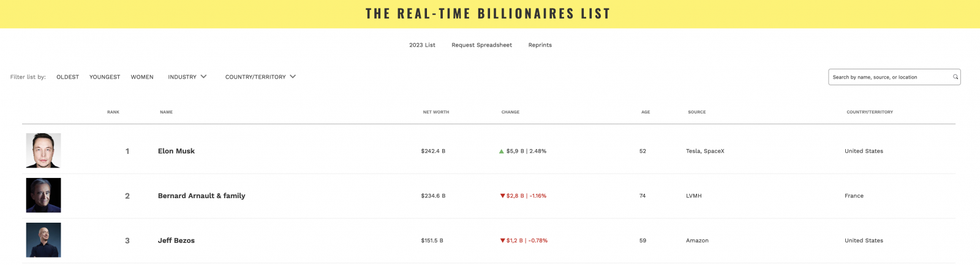This screenshot has width=980, height=265.
Task: Expand the Industry filter dropdown
Action: coord(187,77)
